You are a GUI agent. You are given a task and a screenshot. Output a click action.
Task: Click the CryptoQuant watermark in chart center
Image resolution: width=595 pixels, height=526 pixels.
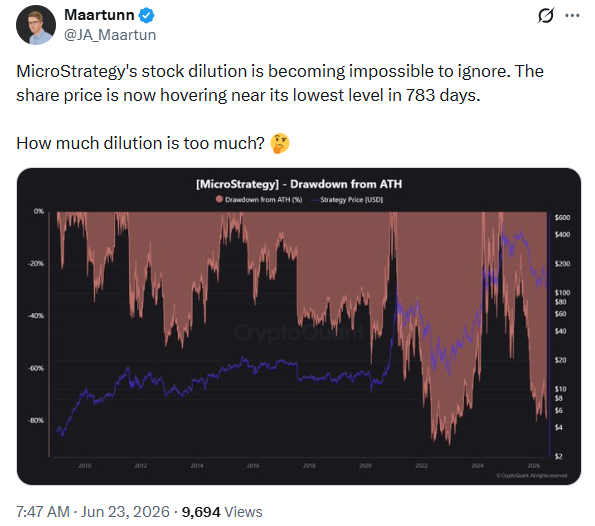point(299,333)
